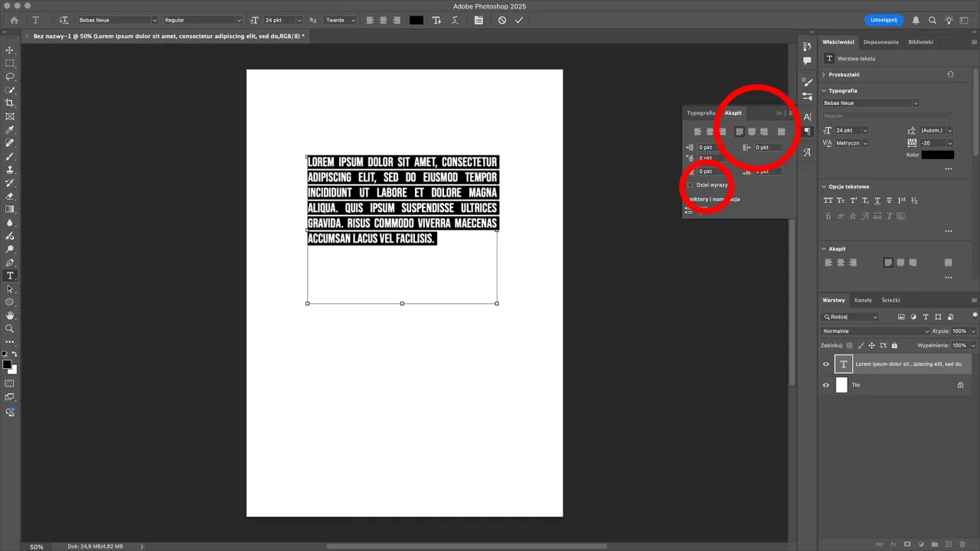Screen dimensions: 980x551
Task: Hide the Tlo layer visibility eye
Action: tap(825, 385)
